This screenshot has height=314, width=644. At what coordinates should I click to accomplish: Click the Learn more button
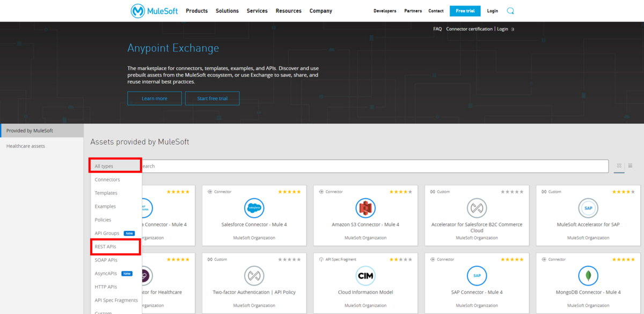click(x=155, y=99)
